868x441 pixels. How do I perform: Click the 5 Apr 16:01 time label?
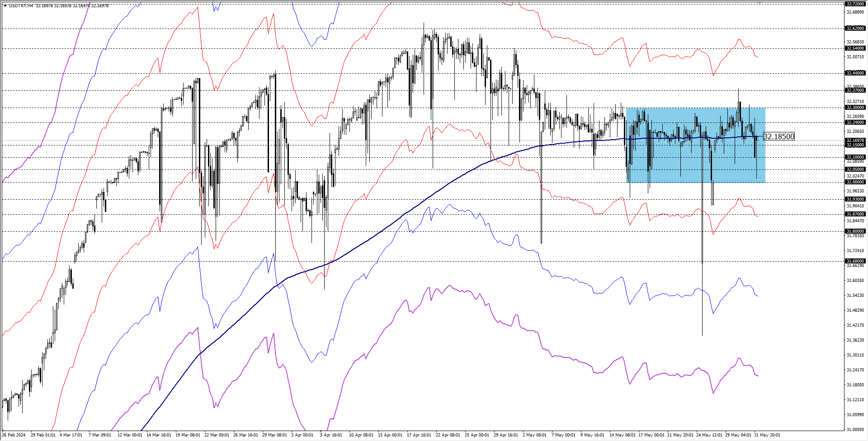point(331,435)
